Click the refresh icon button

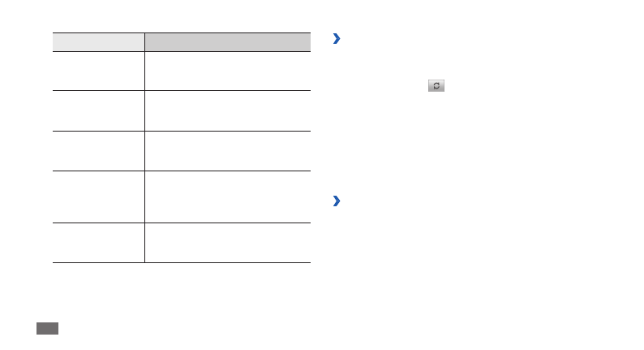(436, 85)
